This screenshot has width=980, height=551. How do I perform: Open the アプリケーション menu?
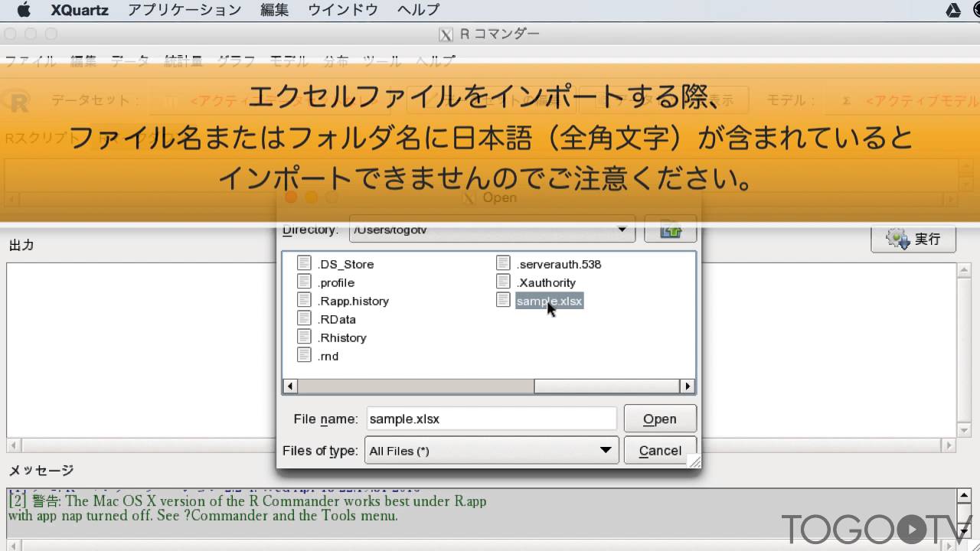[x=185, y=10]
